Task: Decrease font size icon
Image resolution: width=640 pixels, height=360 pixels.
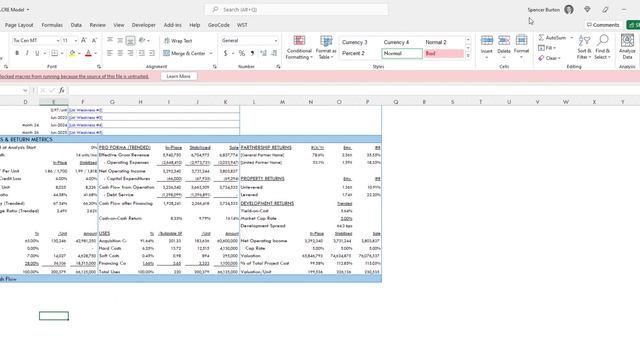Action: [x=94, y=40]
